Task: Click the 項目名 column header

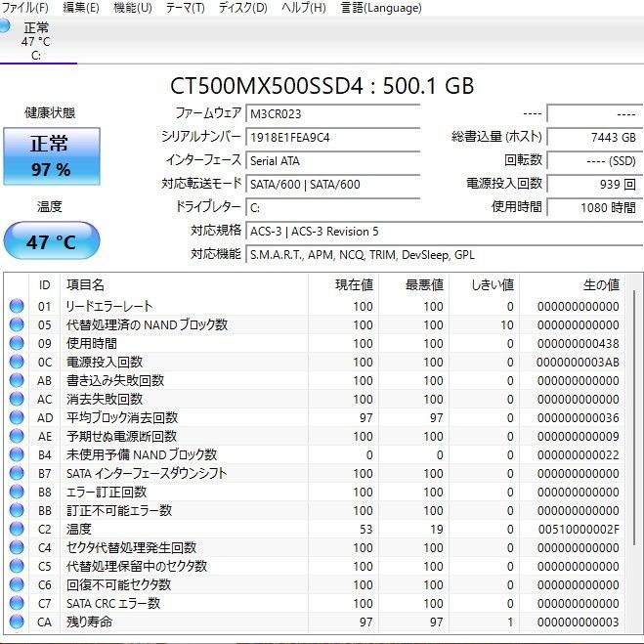Action: 184,284
